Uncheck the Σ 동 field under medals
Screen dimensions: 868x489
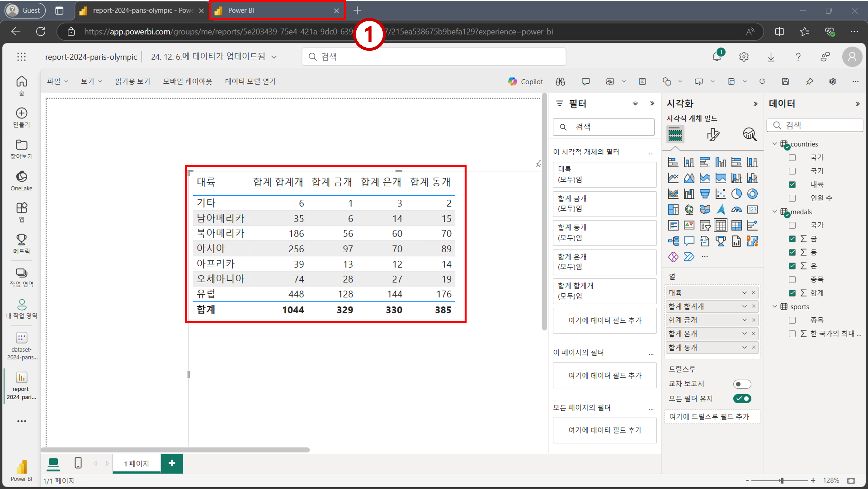click(792, 252)
